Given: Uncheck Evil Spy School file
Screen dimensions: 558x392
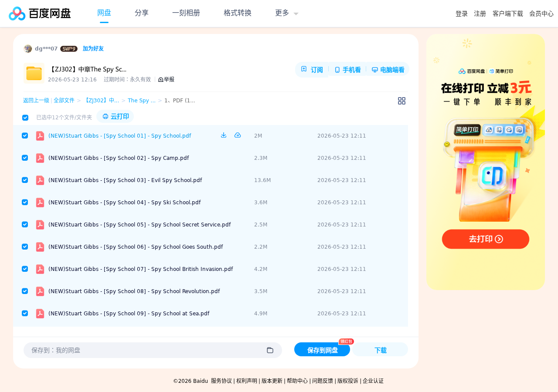Looking at the screenshot, I should (25, 180).
